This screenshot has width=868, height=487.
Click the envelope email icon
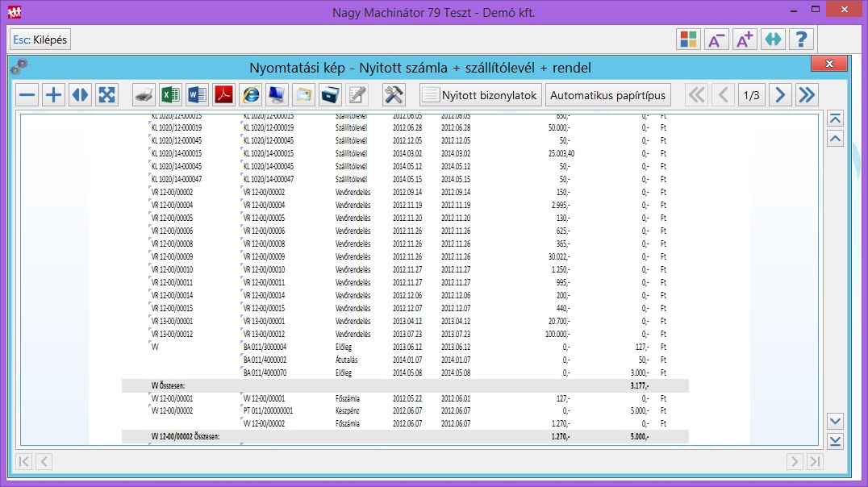tap(303, 95)
